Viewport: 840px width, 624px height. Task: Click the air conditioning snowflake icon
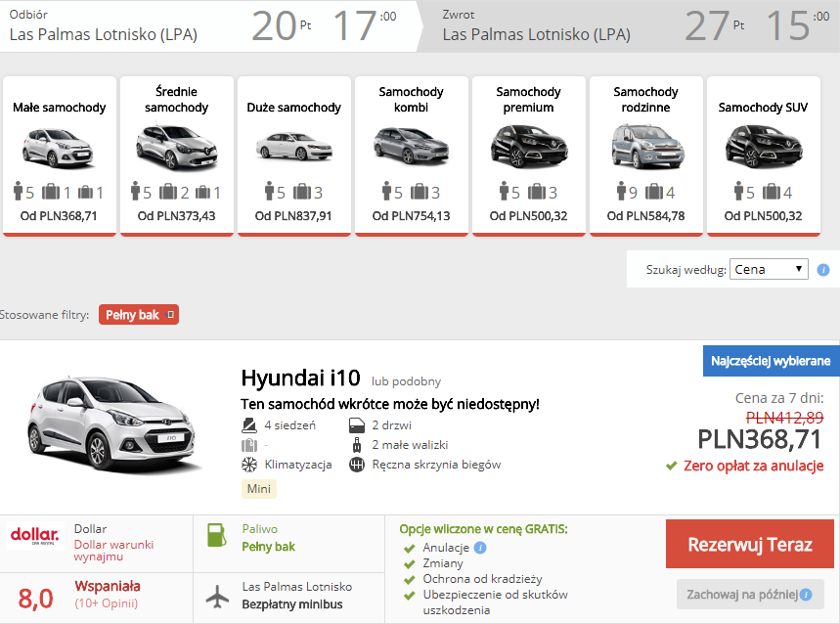tap(249, 465)
